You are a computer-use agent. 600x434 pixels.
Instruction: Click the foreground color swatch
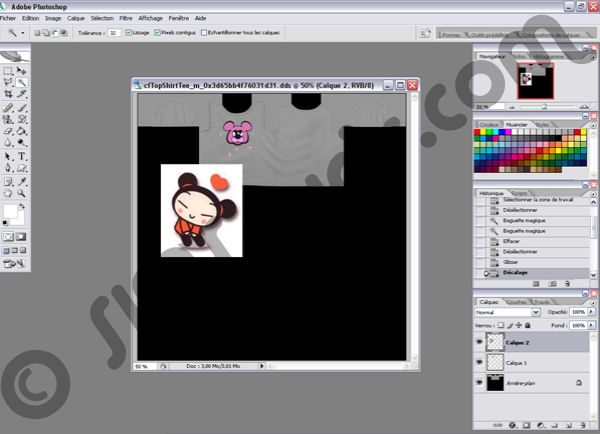pyautogui.click(x=10, y=211)
